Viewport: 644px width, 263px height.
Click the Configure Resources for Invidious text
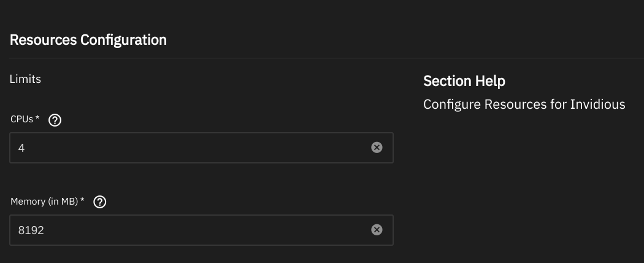(524, 104)
